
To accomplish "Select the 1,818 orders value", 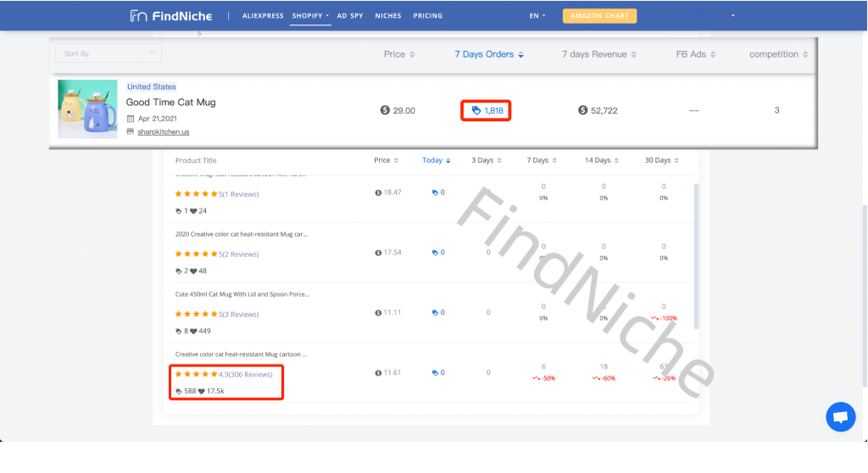I will click(x=494, y=111).
